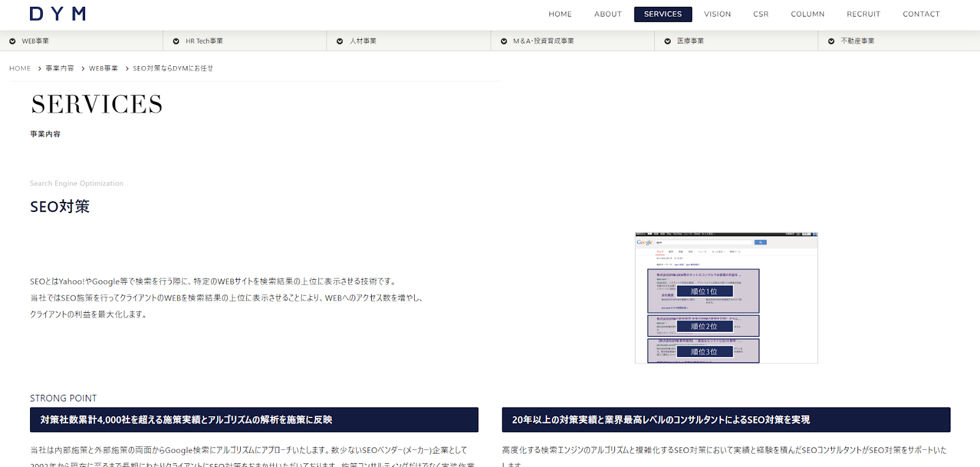Click the 事業内容 breadcrumb link

[59, 69]
